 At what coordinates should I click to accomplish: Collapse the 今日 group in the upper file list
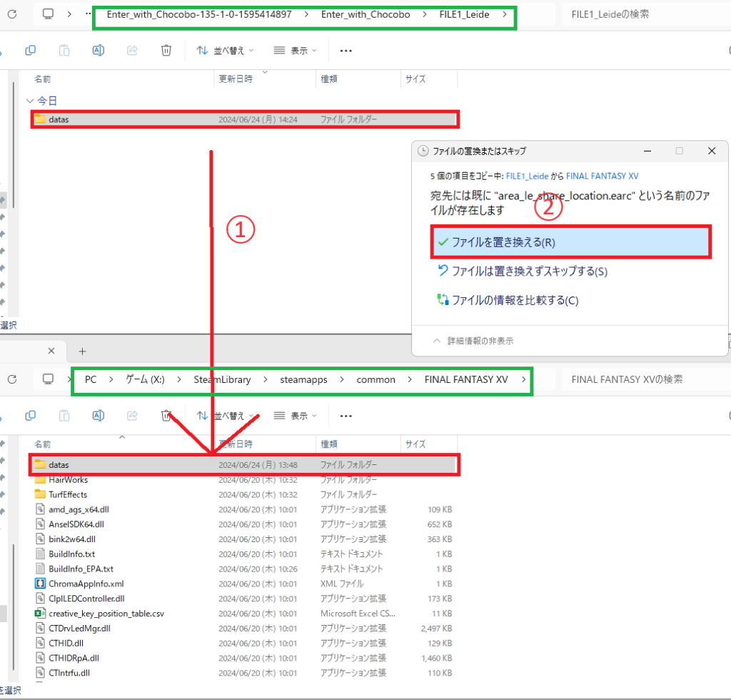30,101
